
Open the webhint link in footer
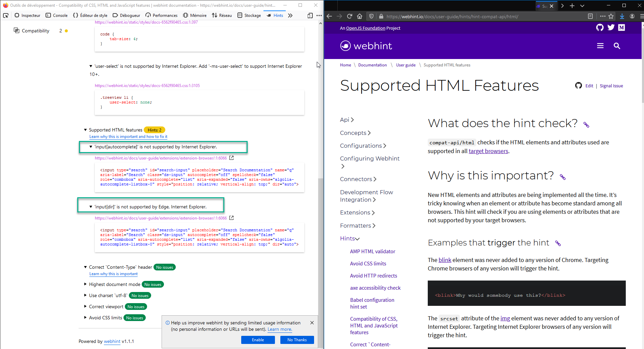[x=112, y=341]
